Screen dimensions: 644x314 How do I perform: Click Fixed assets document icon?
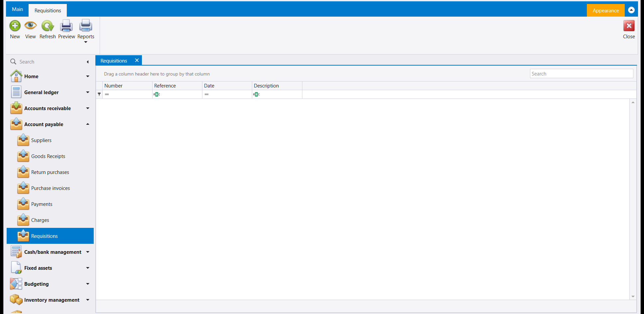pyautogui.click(x=16, y=268)
